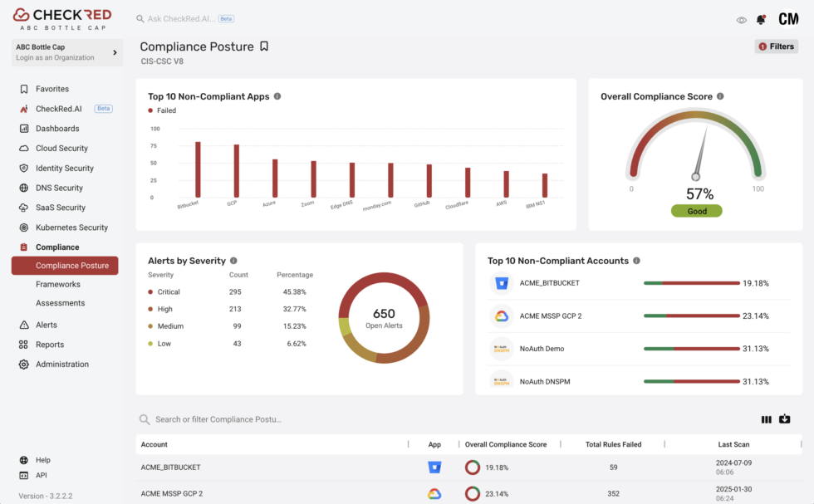Go to Kubernetes Security in the sidebar
Screen dimensions: 814x504
pos(71,227)
